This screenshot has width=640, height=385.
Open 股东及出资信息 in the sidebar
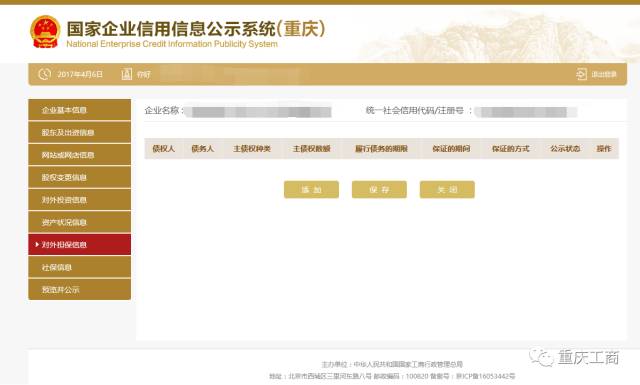pyautogui.click(x=80, y=132)
